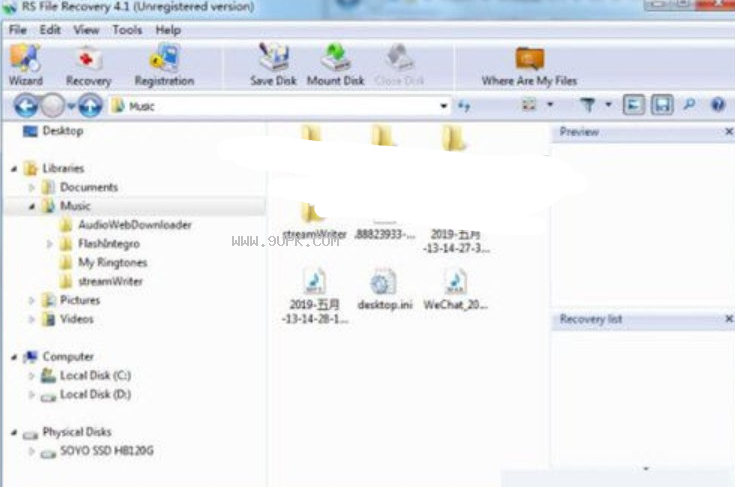Expand Local Disk (C:) node
This screenshot has width=735, height=487.
32,376
